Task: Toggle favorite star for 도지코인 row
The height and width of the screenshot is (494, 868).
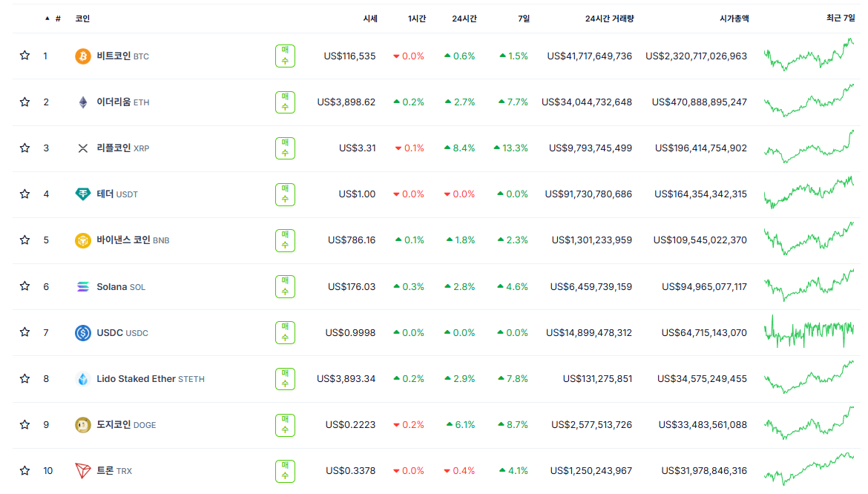Action: pos(24,424)
